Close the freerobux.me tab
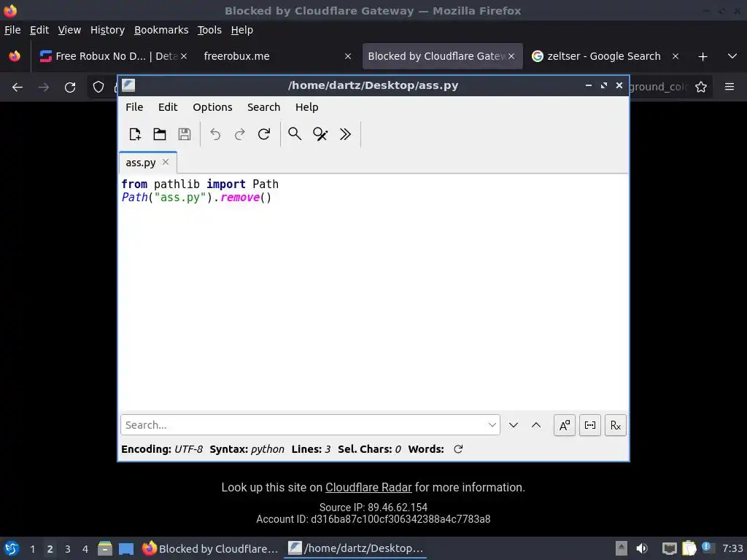Viewport: 747px width, 560px height. [x=348, y=56]
